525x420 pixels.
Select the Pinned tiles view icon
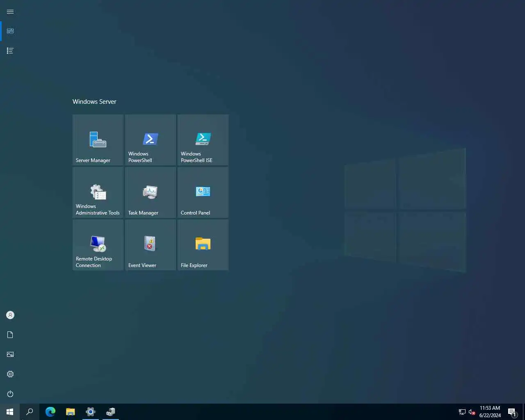pyautogui.click(x=10, y=31)
